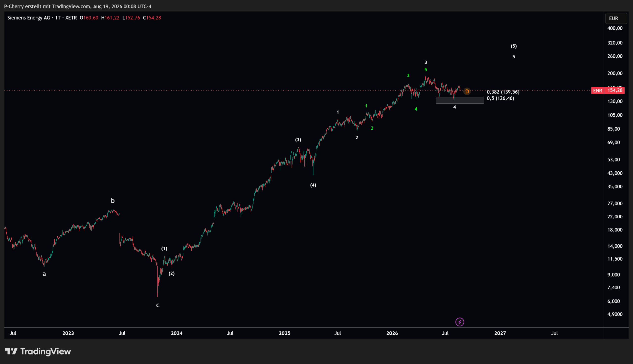Screen dimensions: 633x364
Task: Click the 85,00 price axis label
Action: pyautogui.click(x=614, y=129)
